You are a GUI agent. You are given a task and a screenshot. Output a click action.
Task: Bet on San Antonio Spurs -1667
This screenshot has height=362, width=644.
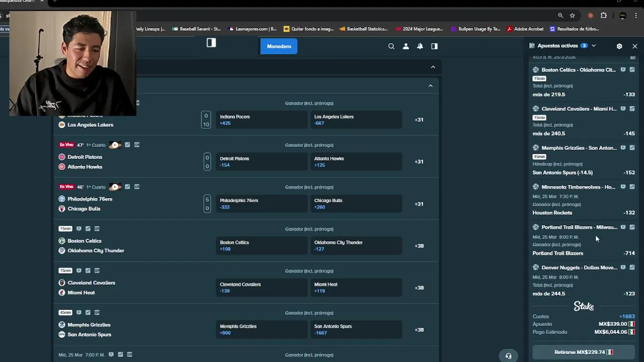(356, 330)
